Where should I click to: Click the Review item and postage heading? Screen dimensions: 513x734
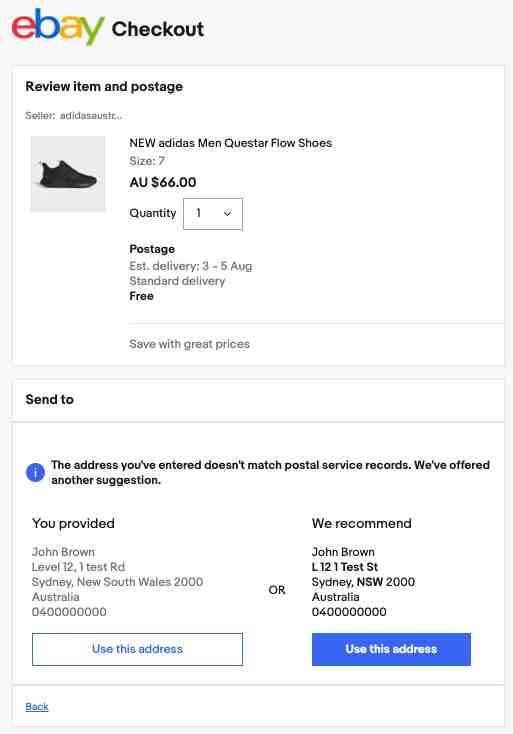click(104, 87)
